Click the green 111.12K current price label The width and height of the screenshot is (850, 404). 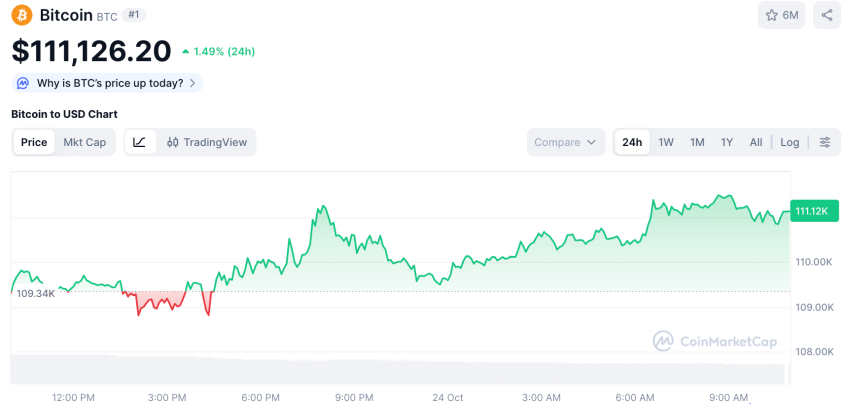(x=811, y=211)
